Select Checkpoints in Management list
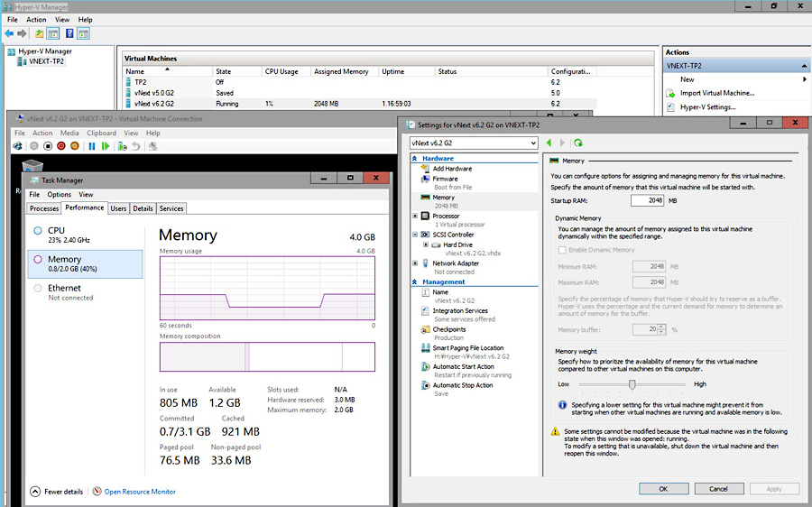Viewport: 812px width, 507px height. (x=449, y=329)
